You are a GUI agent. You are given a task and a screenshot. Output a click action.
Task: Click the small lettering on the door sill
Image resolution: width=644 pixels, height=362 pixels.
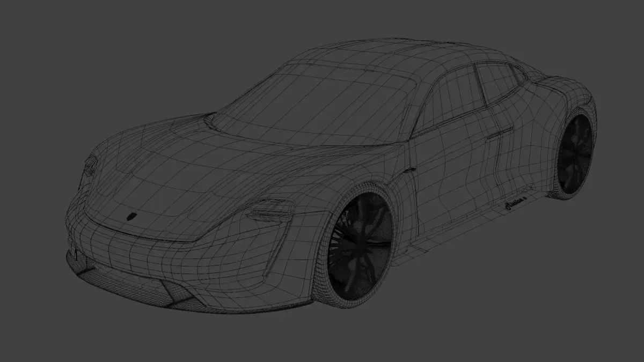516,204
